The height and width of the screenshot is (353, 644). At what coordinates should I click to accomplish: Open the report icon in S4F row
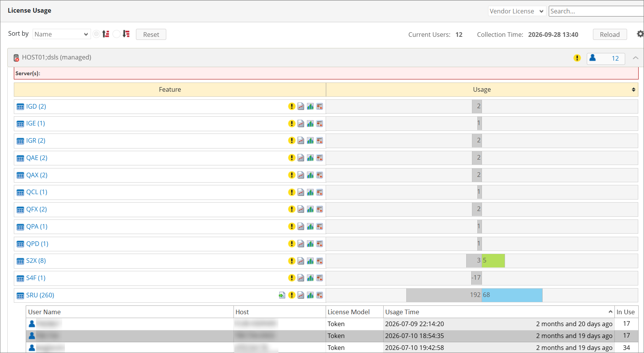click(x=320, y=278)
